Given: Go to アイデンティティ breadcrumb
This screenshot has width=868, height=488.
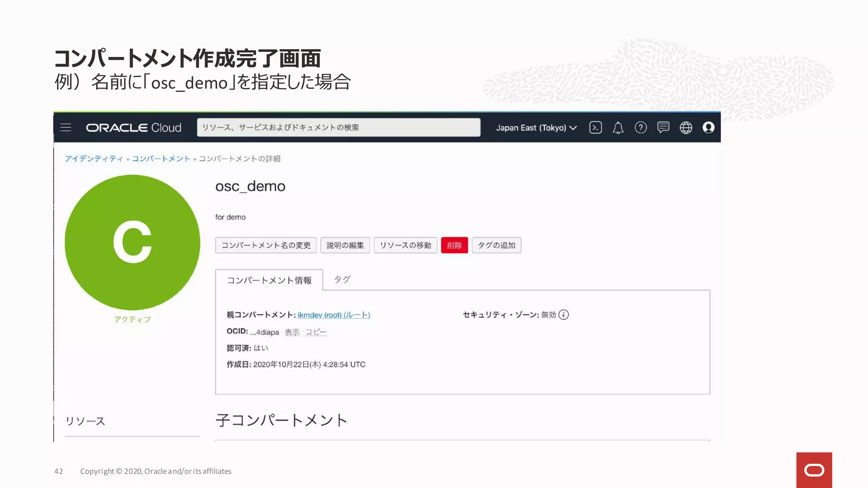Looking at the screenshot, I should tap(94, 159).
